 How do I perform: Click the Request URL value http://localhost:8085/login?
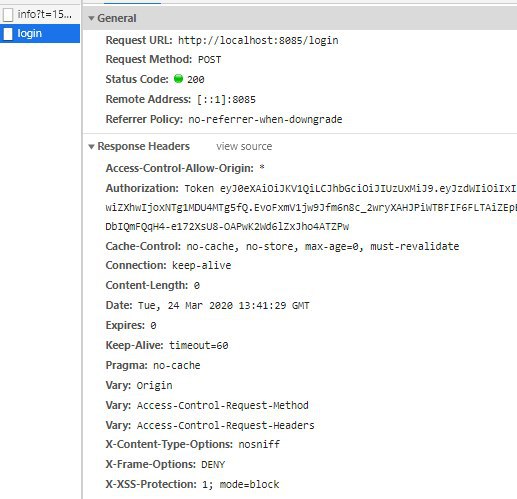point(258,40)
